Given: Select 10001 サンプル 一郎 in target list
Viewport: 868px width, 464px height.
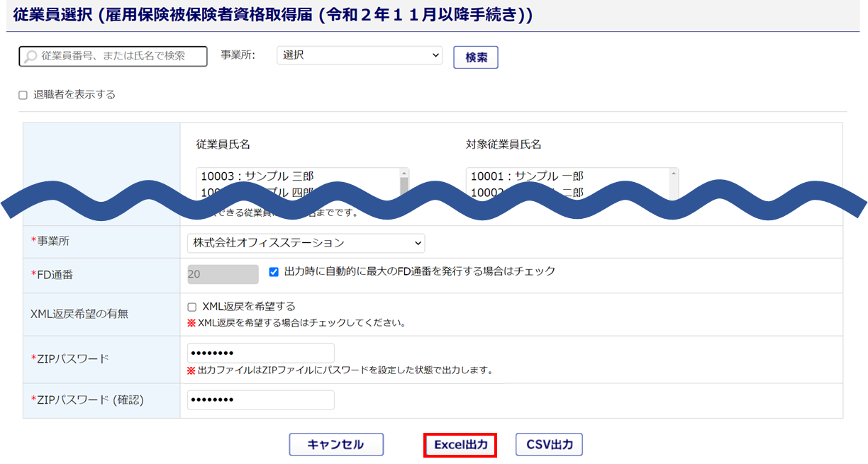Looking at the screenshot, I should pyautogui.click(x=527, y=176).
